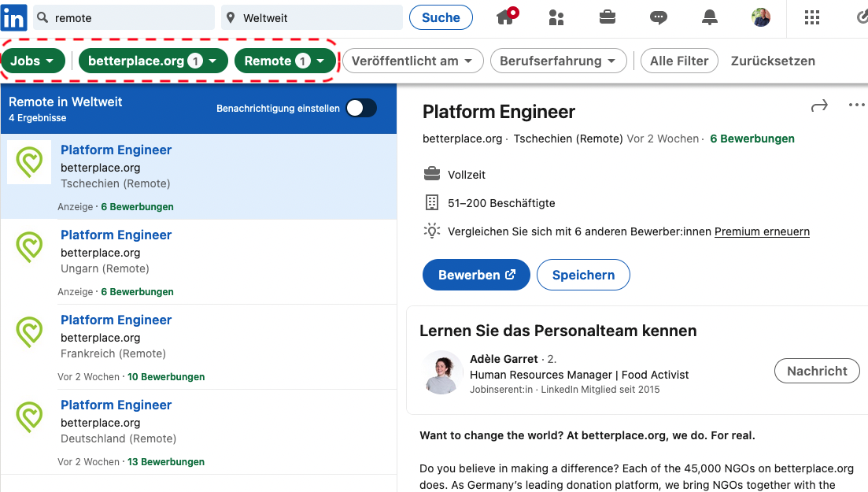868x492 pixels.
Task: Click Zurücksetzen to reset filters
Action: [773, 61]
